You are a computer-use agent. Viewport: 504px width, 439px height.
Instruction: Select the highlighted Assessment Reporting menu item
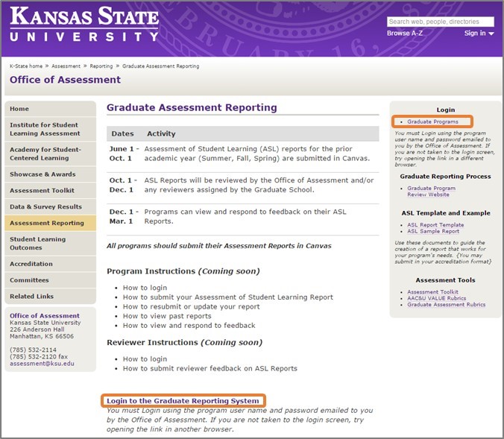click(51, 223)
